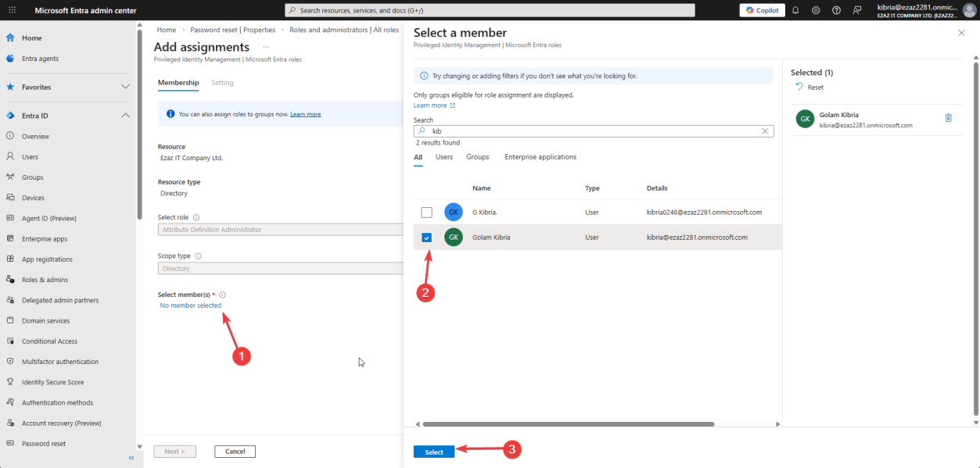Open Agent ID (Preview) in sidebar
The height and width of the screenshot is (468, 980).
(48, 219)
